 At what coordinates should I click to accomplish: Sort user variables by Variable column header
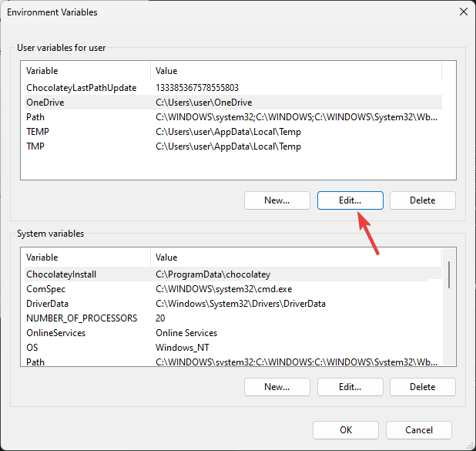click(85, 71)
